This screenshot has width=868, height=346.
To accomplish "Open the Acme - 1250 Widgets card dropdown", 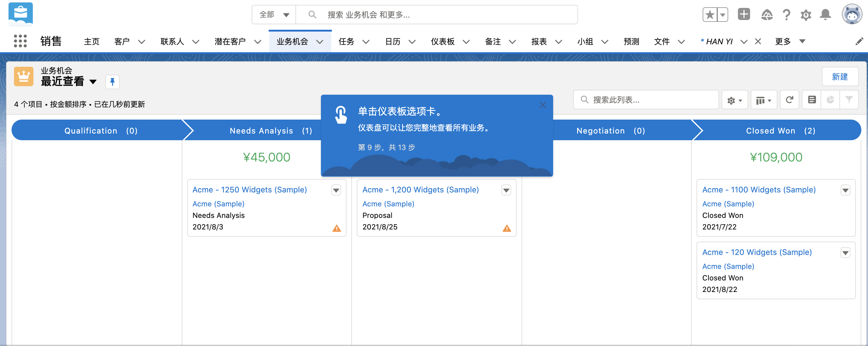I will 336,190.
